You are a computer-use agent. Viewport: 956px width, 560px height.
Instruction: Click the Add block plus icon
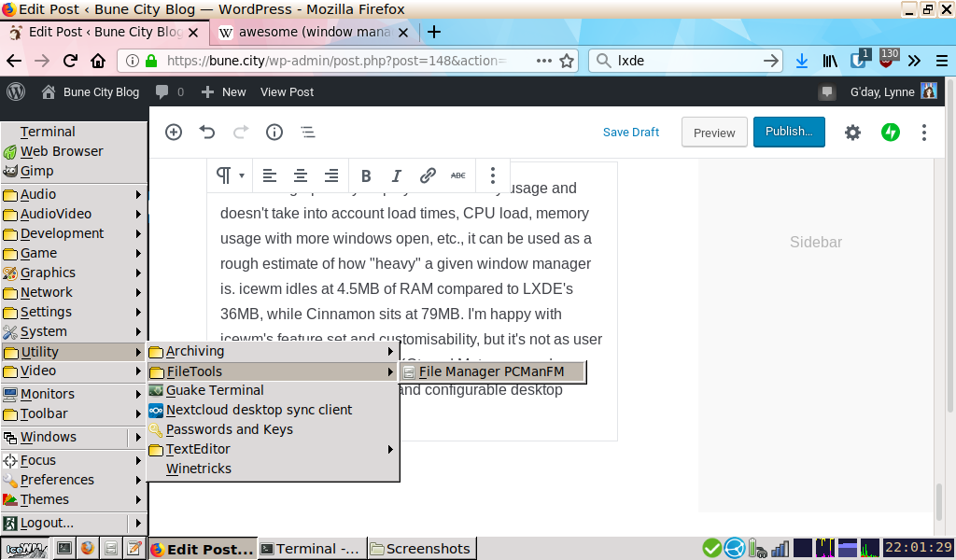point(174,133)
